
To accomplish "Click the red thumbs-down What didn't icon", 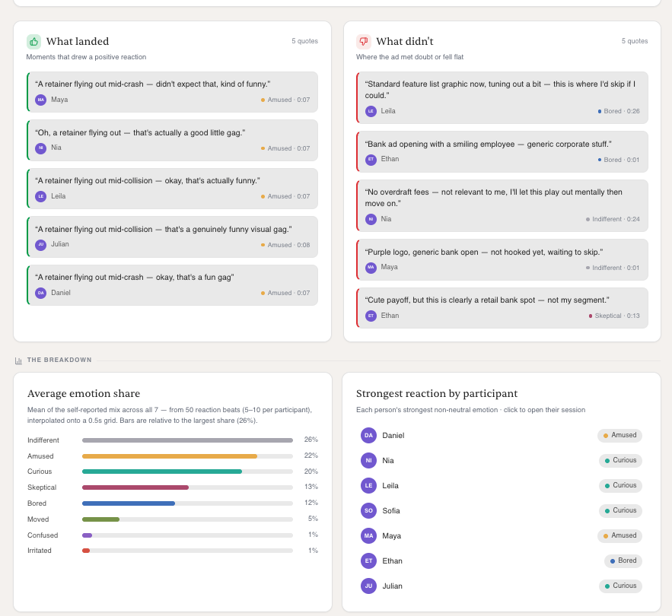I will point(364,42).
